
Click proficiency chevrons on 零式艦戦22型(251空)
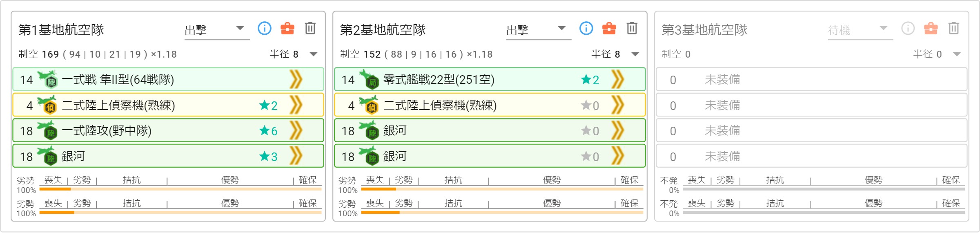[x=618, y=79]
